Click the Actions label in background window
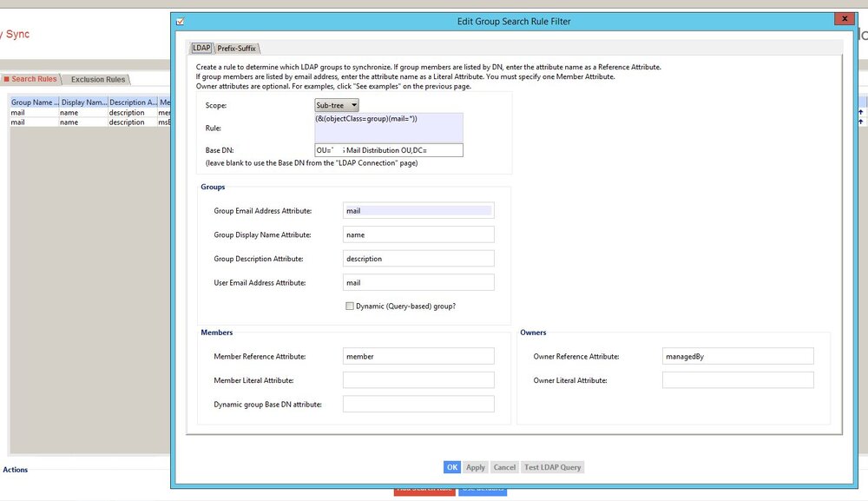The height and width of the screenshot is (501, 868). [16, 470]
